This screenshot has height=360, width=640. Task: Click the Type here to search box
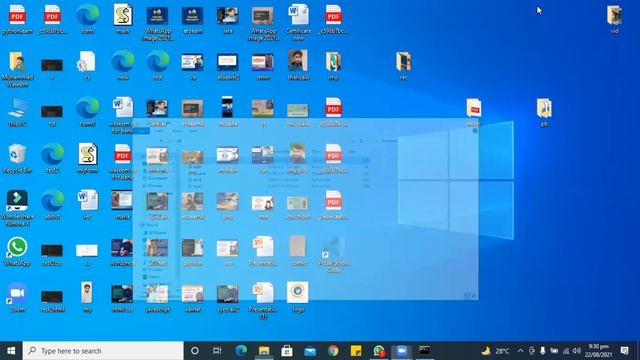coord(103,351)
